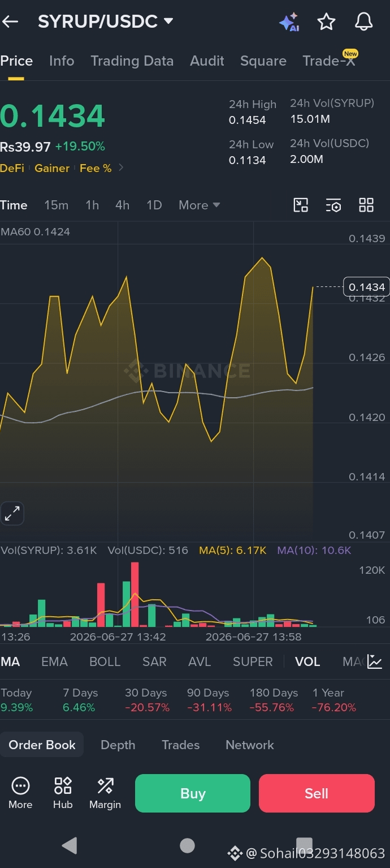Open the Depth tab
This screenshot has width=390, height=868.
[118, 745]
